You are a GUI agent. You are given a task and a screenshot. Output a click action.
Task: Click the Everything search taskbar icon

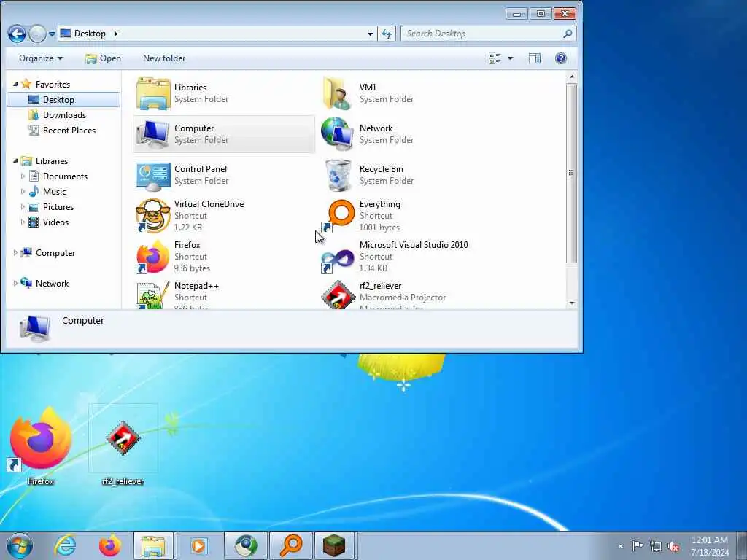291,545
